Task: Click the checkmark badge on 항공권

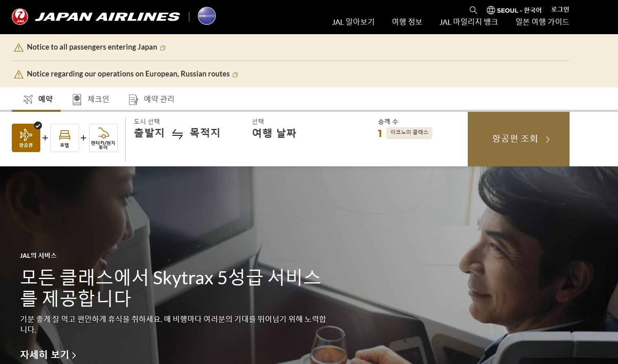Action: [x=38, y=125]
